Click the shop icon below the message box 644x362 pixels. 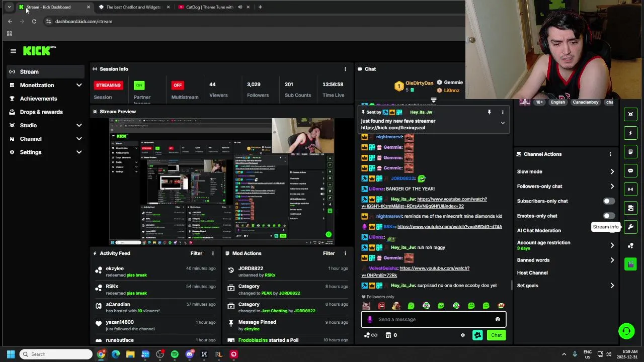(388, 335)
